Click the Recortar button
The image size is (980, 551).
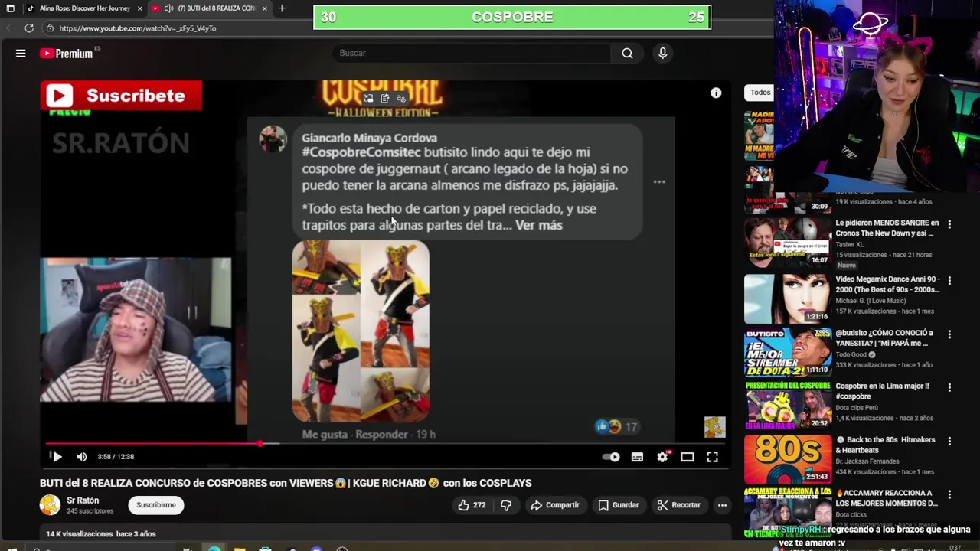(679, 505)
